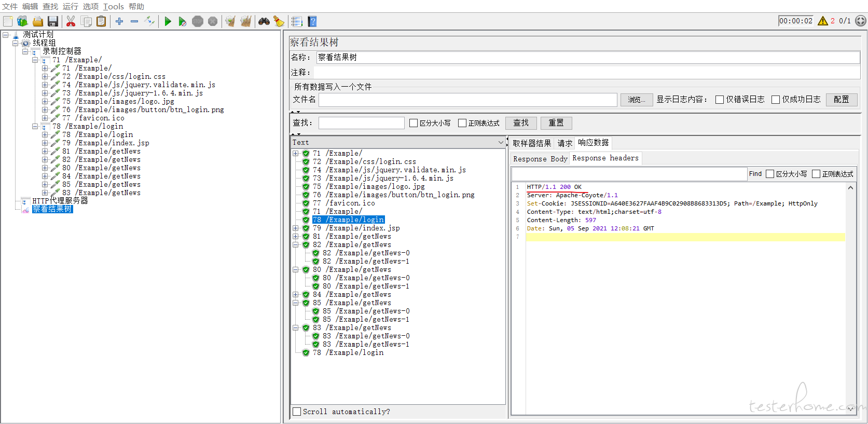Screen dimensions: 868x424
Task: Expand result 84 /Example/getNews
Action: tap(296, 294)
